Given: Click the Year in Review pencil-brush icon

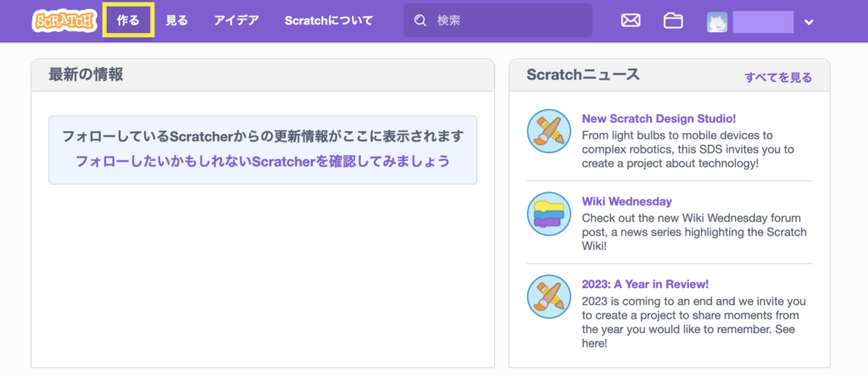Looking at the screenshot, I should tap(548, 297).
